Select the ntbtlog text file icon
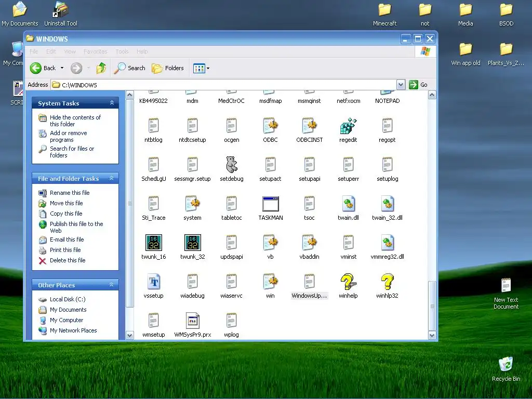The width and height of the screenshot is (532, 399). coord(153,126)
